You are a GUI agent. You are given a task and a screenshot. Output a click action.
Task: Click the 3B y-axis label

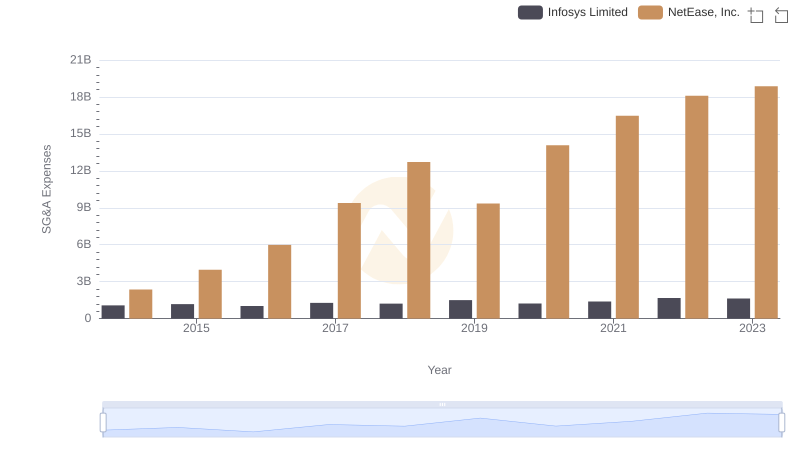(84, 281)
